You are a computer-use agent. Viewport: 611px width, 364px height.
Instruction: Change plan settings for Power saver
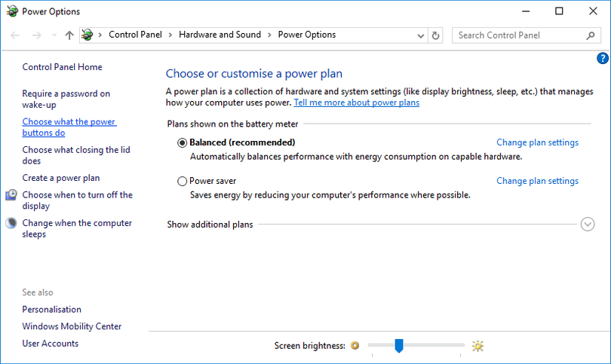click(537, 181)
